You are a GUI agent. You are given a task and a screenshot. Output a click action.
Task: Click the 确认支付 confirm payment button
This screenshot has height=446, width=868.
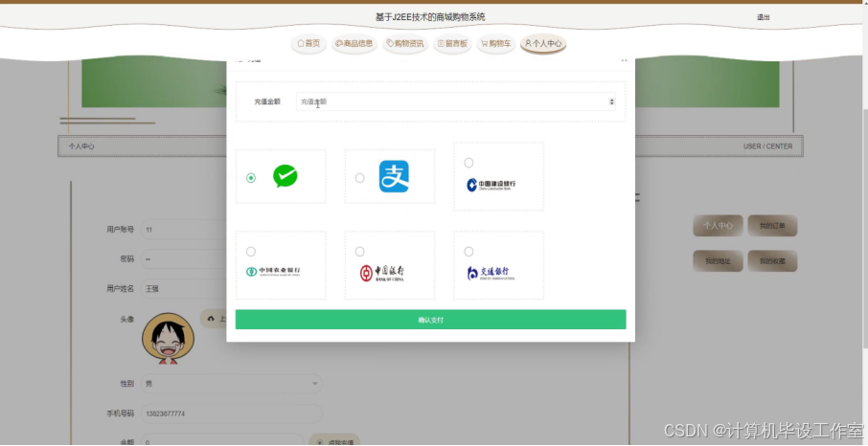(431, 320)
